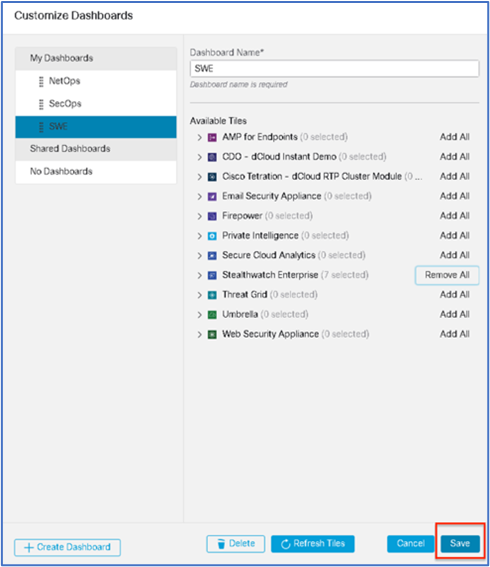The image size is (490, 567).
Task: Expand Private Intelligence tiles
Action: (x=199, y=236)
